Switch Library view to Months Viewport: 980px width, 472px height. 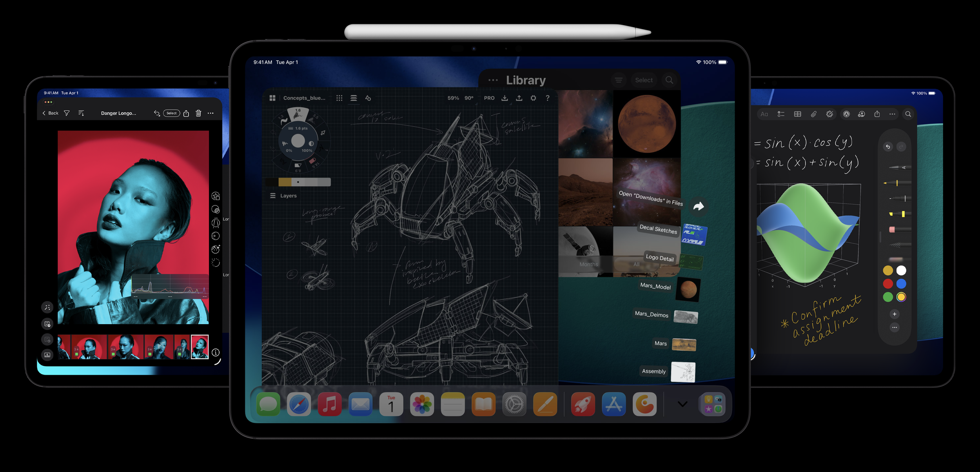[589, 265]
